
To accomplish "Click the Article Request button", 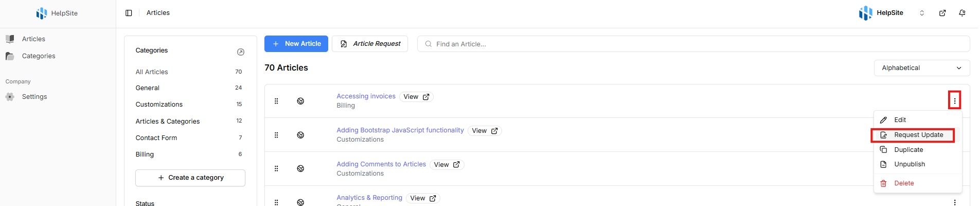I will click(x=370, y=44).
